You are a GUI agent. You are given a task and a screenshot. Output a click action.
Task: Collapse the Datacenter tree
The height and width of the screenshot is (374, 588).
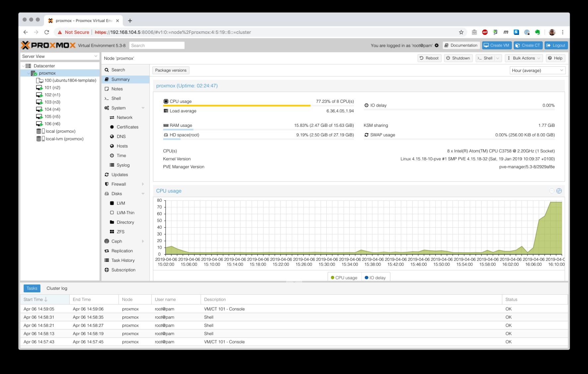point(23,66)
